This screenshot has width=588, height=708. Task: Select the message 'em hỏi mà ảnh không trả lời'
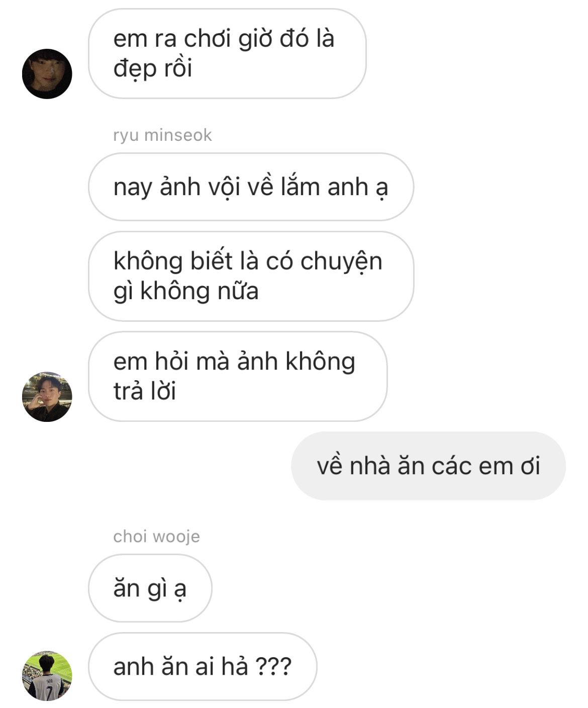[238, 376]
